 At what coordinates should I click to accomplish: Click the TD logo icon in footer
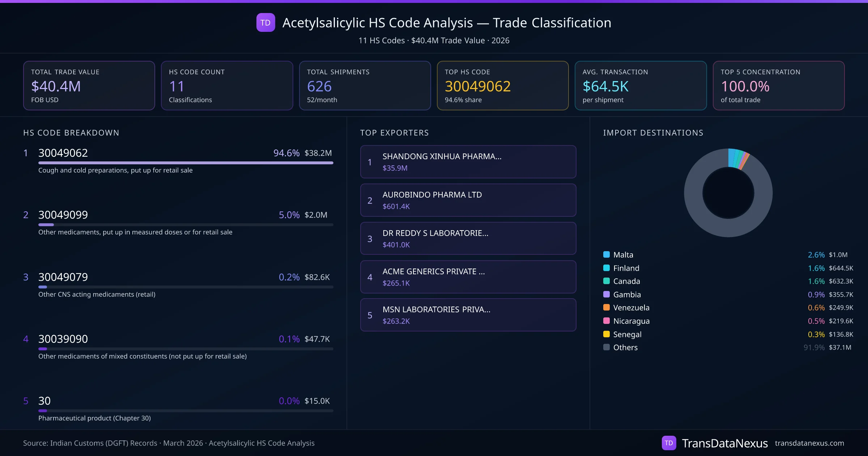(669, 443)
